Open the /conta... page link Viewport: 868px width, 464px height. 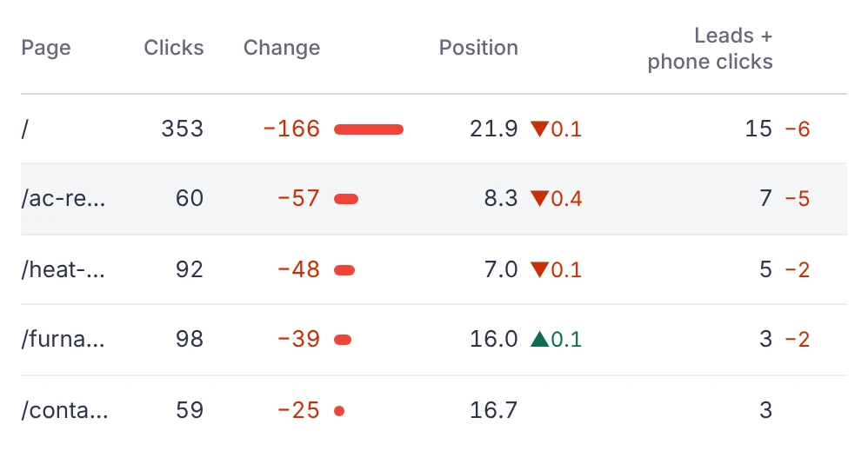tap(64, 410)
